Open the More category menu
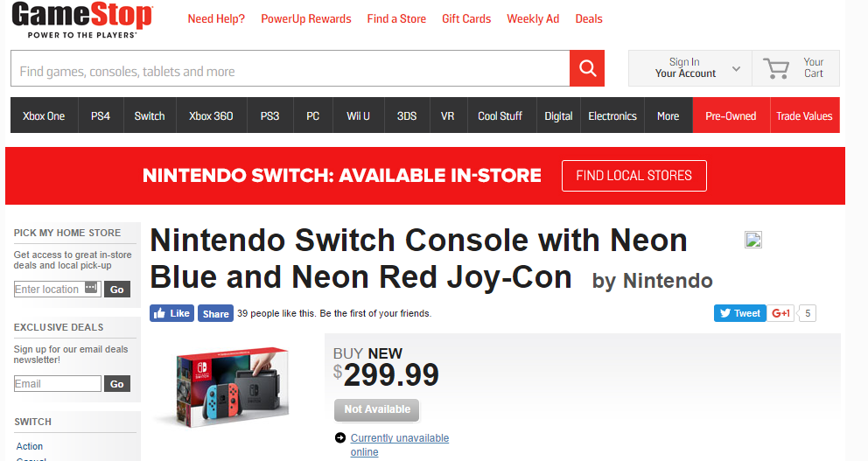868x461 pixels. coord(668,115)
